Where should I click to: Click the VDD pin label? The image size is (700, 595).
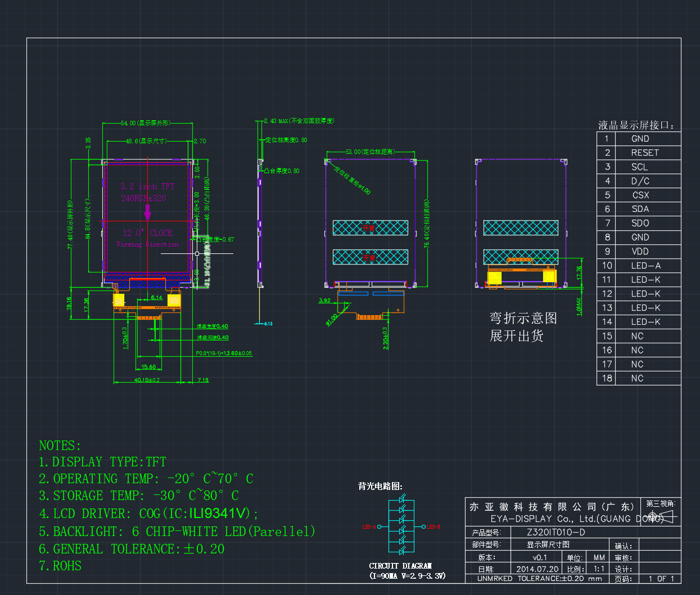coord(640,251)
